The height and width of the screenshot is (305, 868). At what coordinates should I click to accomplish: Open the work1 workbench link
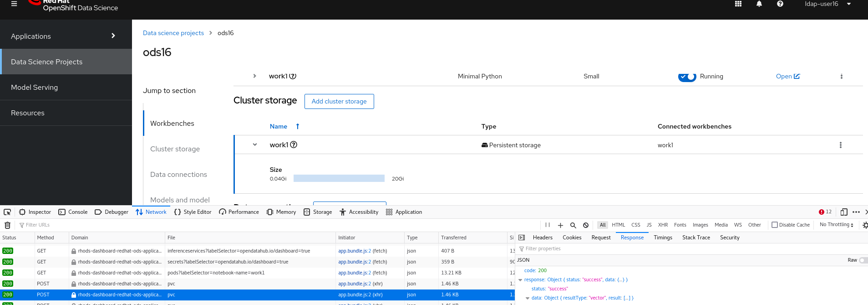coord(788,76)
